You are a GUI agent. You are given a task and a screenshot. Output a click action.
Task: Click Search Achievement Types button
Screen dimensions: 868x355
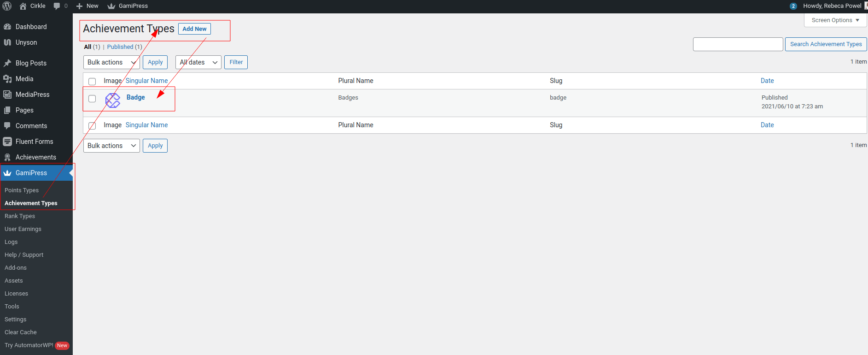(x=826, y=44)
